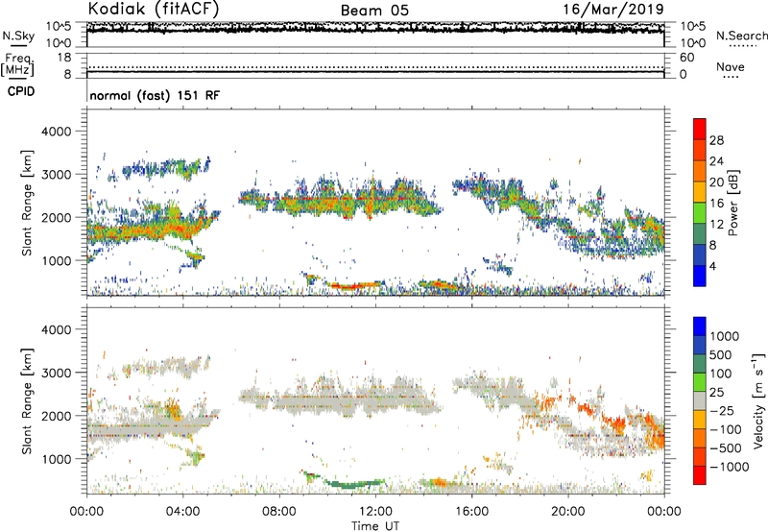The height and width of the screenshot is (532, 768).
Task: Click the "CPID" row label
Action: click(21, 91)
